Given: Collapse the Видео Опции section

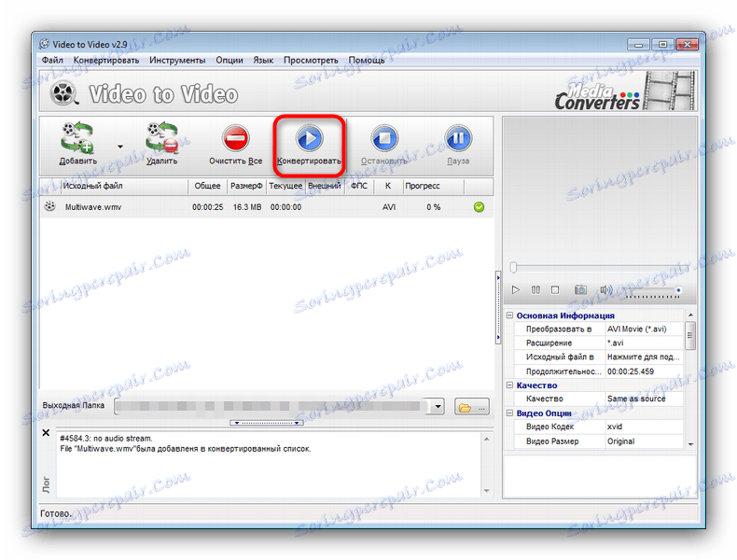Looking at the screenshot, I should 509,413.
